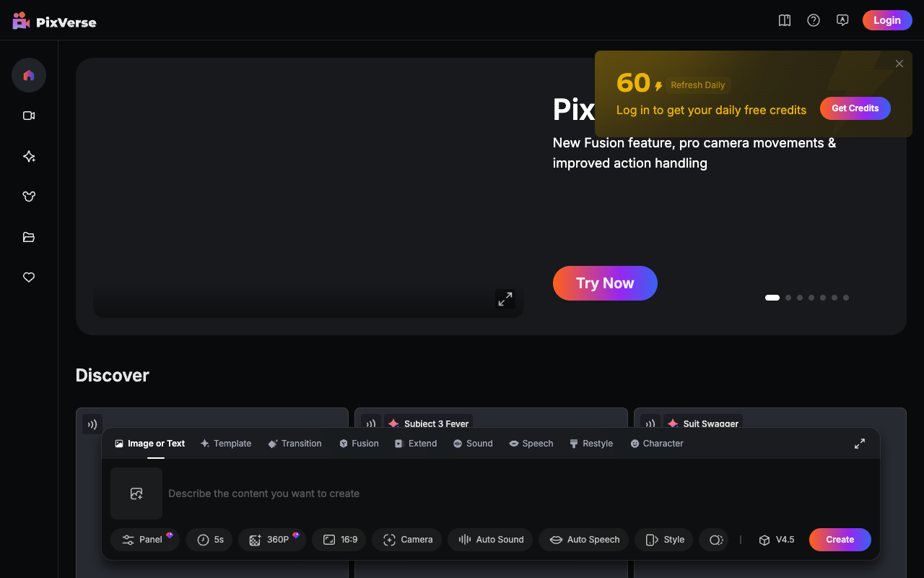Click the Create button
Image resolution: width=924 pixels, height=578 pixels.
pos(840,540)
